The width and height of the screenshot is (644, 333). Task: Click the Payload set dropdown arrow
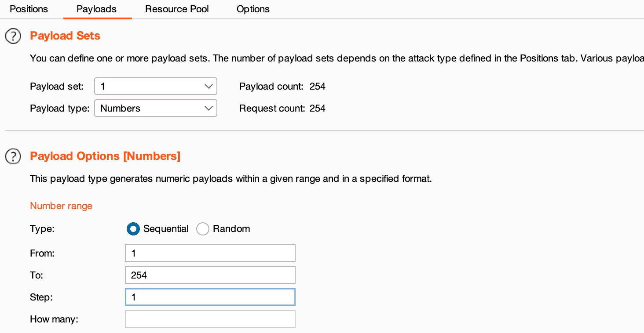coord(209,87)
